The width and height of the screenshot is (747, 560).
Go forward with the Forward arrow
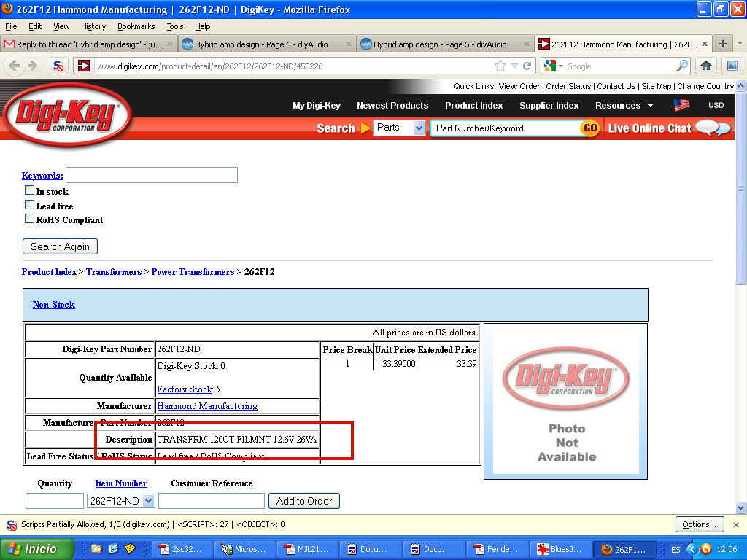(32, 66)
